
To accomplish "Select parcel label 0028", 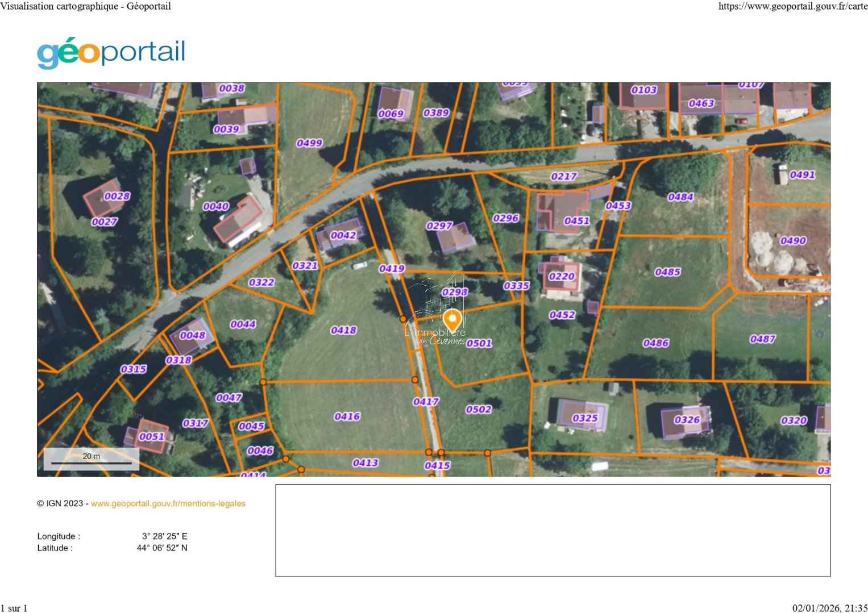I will [x=117, y=197].
